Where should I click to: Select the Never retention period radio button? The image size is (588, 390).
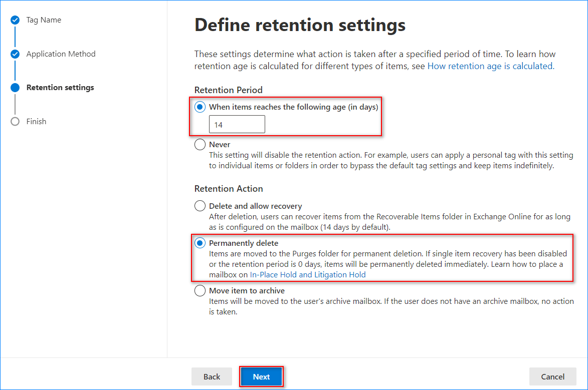tap(200, 145)
